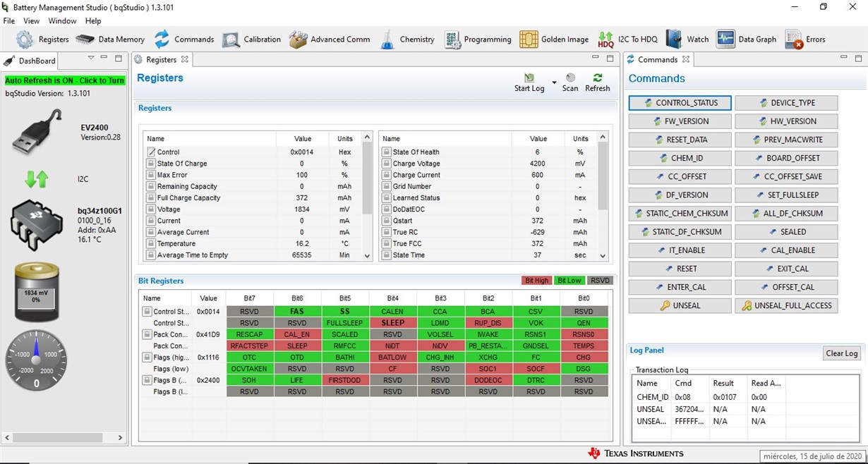Open the Golden Image tool
The width and height of the screenshot is (868, 464).
coord(554,39)
